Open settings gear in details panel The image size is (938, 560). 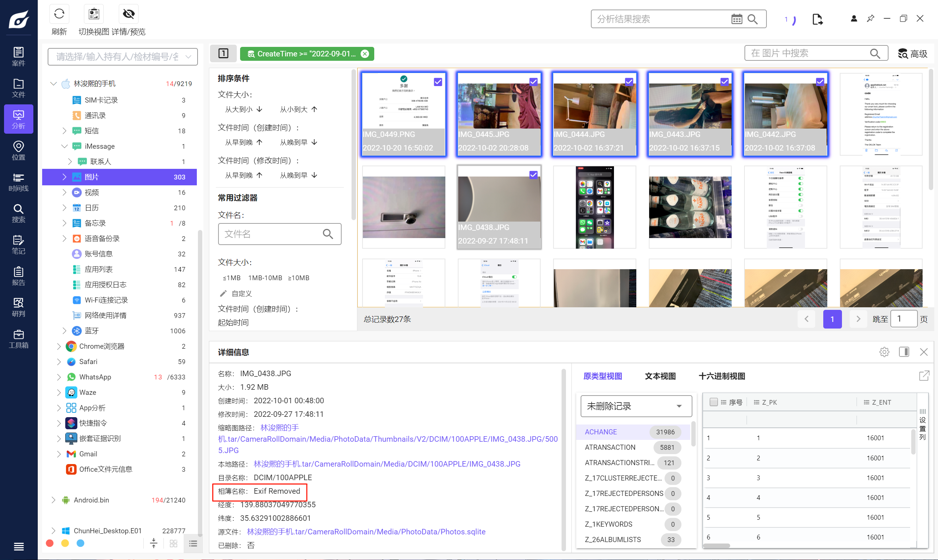(x=884, y=352)
